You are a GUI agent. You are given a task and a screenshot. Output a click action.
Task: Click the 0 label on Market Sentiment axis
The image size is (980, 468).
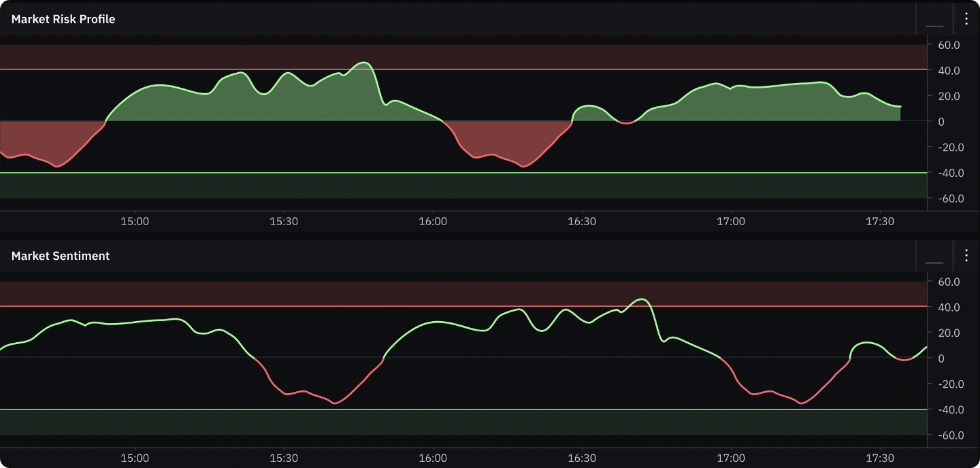[941, 358]
